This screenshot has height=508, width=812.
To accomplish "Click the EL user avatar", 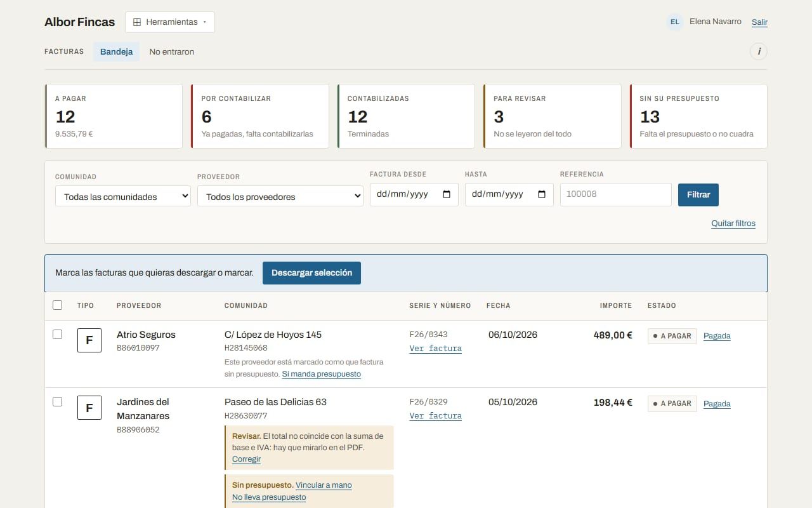I will tap(675, 22).
